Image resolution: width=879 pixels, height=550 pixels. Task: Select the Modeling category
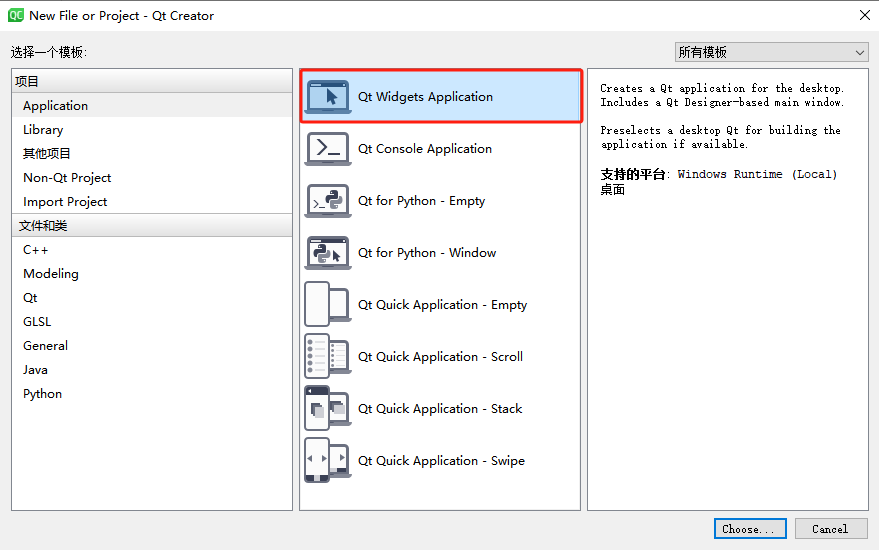[x=152, y=274]
